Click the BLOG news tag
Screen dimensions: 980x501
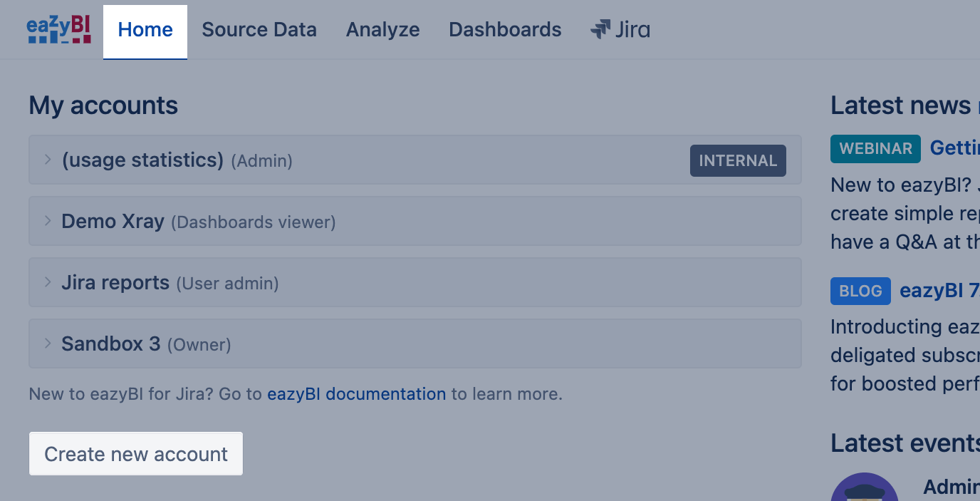point(860,291)
